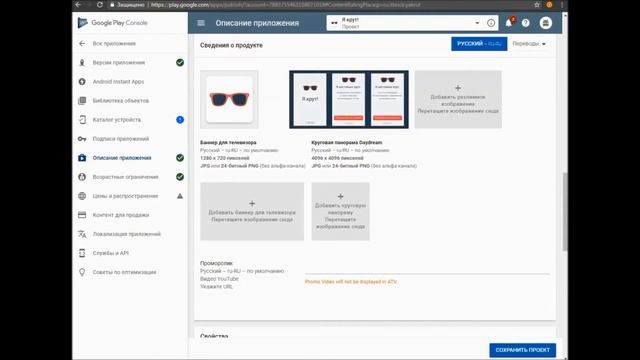Screen dimensions: 640x360
Task: Click the blue badge next to 'Каталог устройств'
Action: (180, 120)
